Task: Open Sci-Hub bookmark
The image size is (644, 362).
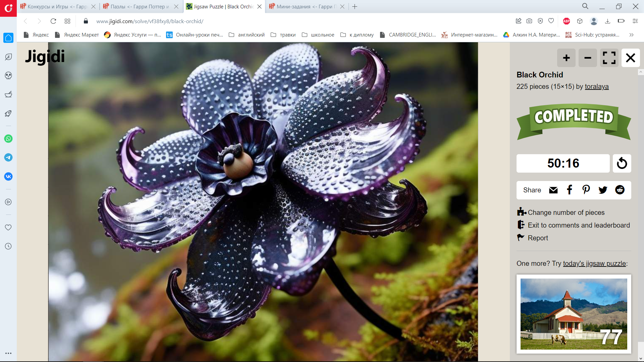Action: coord(592,35)
